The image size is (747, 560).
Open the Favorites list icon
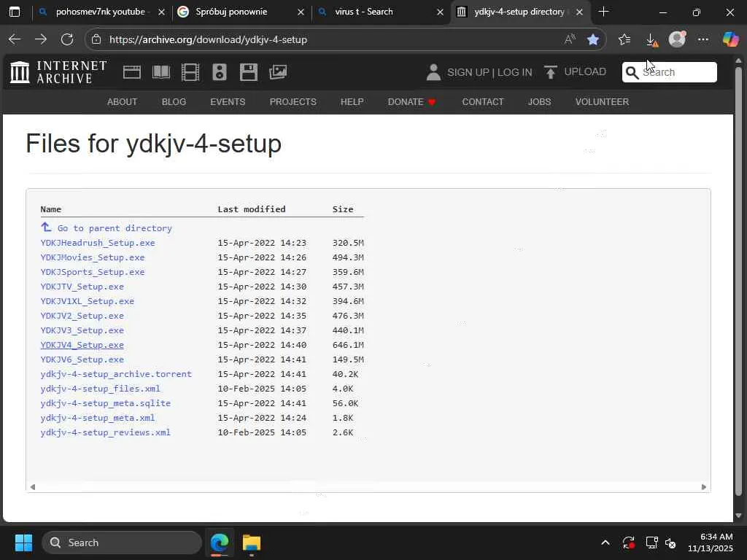(x=624, y=39)
